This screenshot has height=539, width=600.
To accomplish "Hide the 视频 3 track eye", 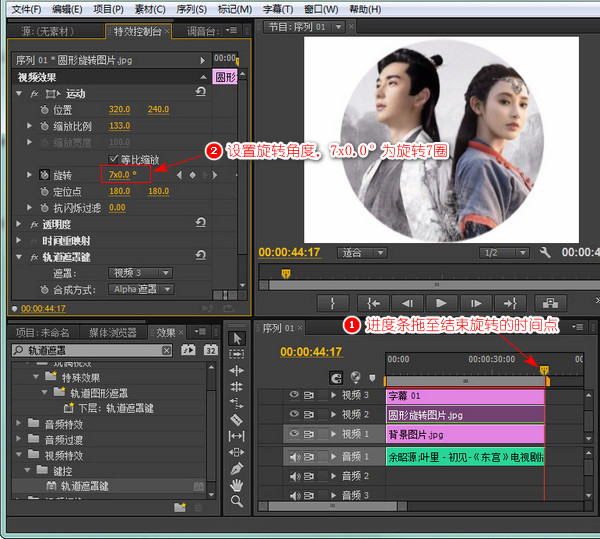I will 294,395.
